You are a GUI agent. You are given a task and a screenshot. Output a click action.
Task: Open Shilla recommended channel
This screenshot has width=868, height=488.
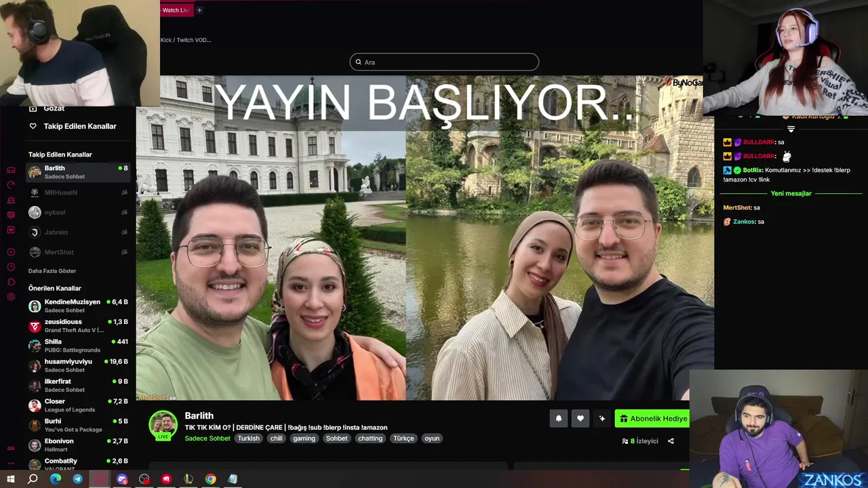coord(77,346)
